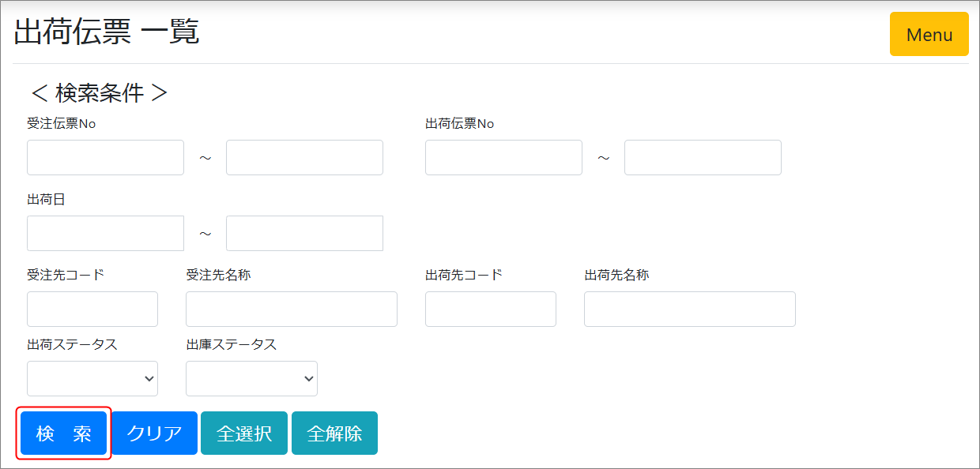This screenshot has width=980, height=469.
Task: Click the 受注先コード input box
Action: coord(92,310)
